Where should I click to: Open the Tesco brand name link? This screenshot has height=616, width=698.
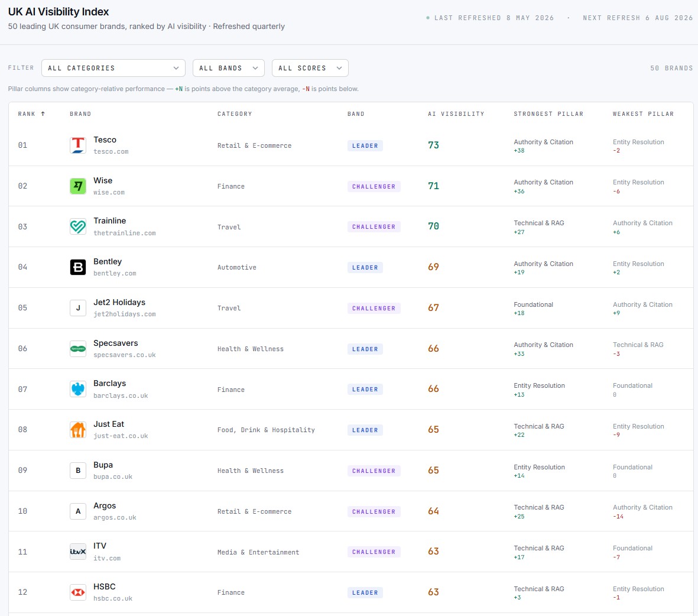point(105,140)
